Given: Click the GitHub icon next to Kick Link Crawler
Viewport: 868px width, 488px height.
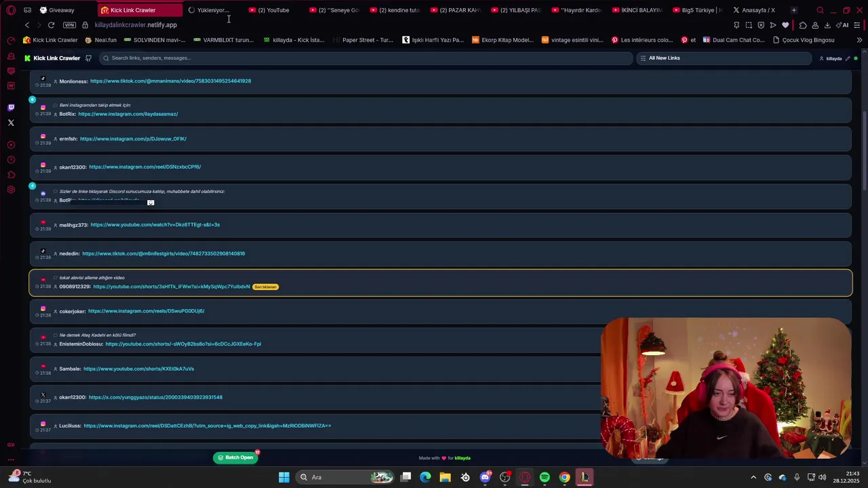Looking at the screenshot, I should click(88, 58).
